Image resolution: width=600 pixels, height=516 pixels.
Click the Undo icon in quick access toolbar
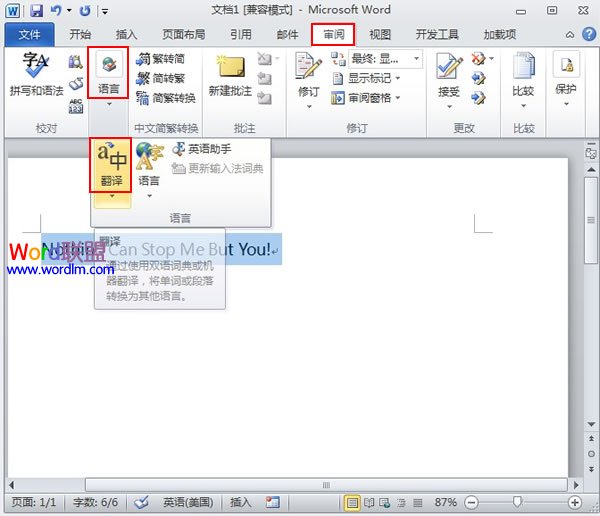point(56,11)
